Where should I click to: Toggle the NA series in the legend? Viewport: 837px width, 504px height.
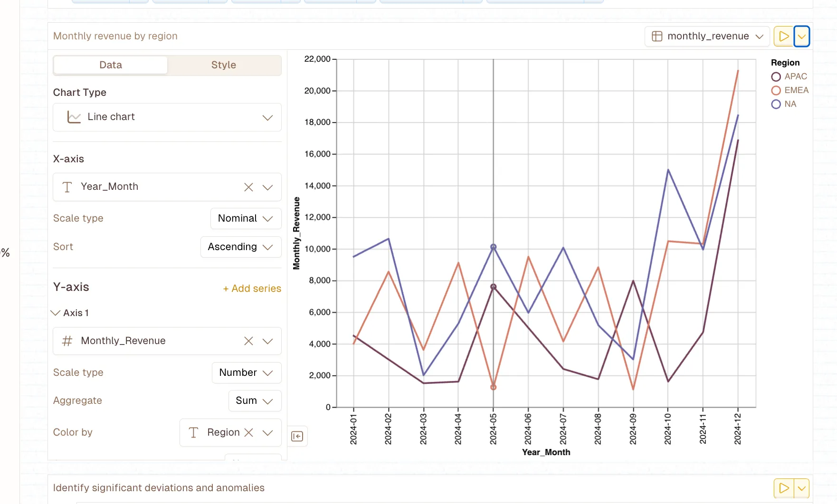[776, 104]
